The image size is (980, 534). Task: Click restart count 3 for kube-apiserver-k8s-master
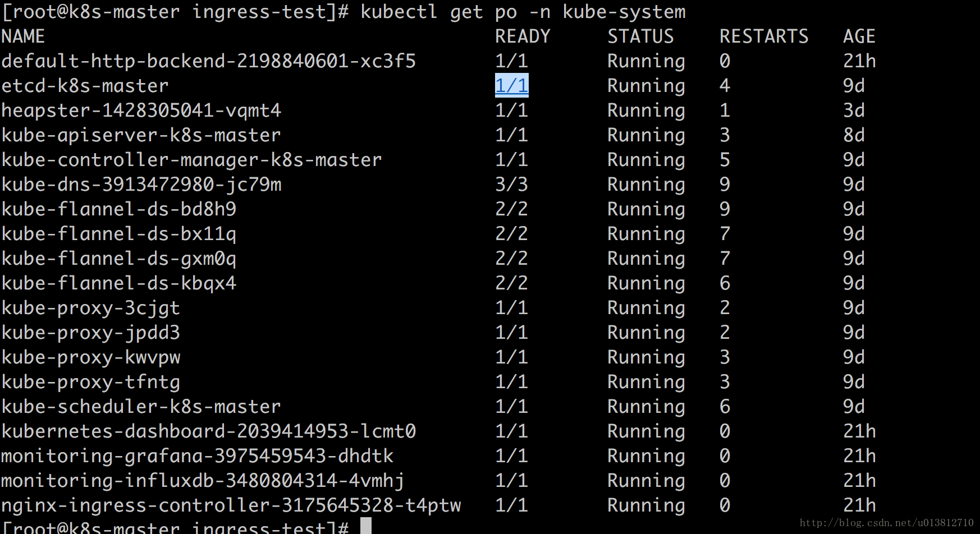[725, 135]
